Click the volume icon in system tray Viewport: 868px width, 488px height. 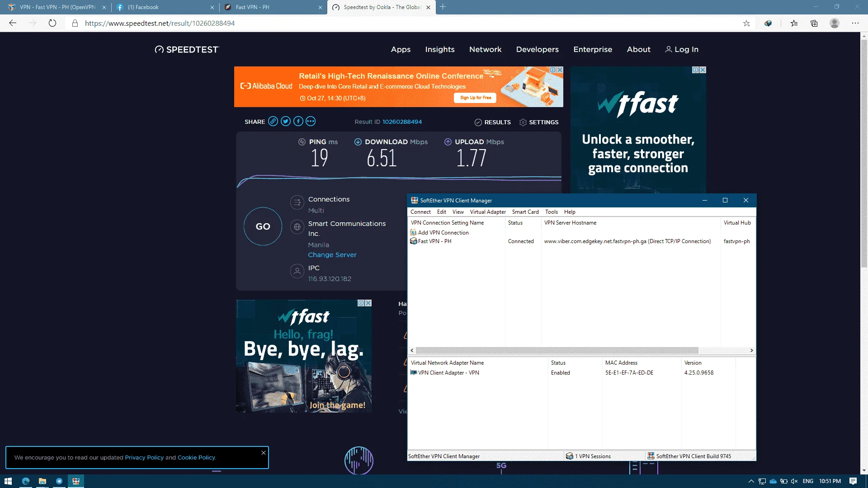point(794,481)
